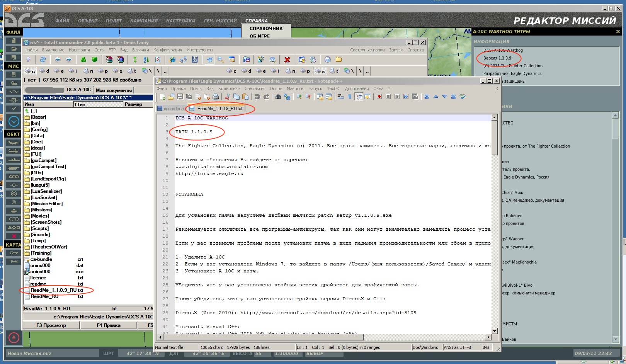Viewport: 626px width, 364px height.
Task: Toggle indent guide button in Notepad++ toolbar
Action: (x=359, y=97)
